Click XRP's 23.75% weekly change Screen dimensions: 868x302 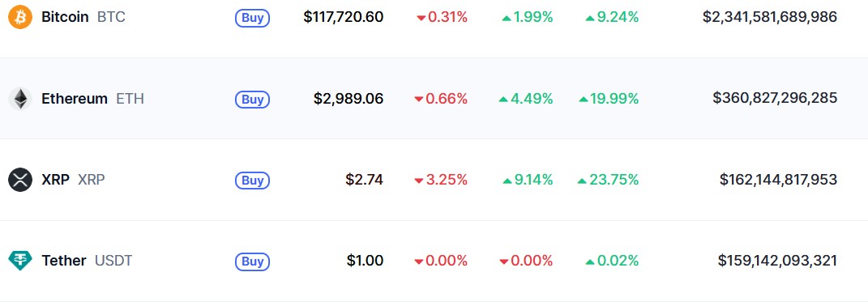pos(614,180)
